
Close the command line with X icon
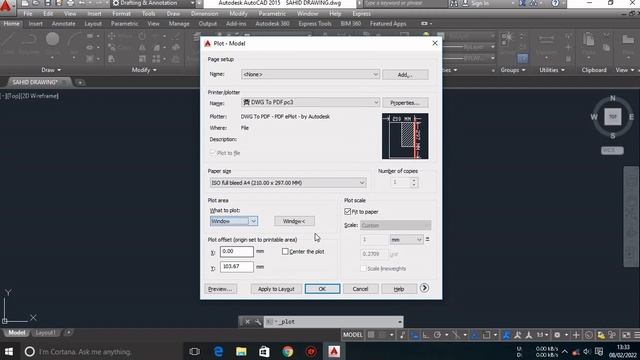[x=247, y=322]
